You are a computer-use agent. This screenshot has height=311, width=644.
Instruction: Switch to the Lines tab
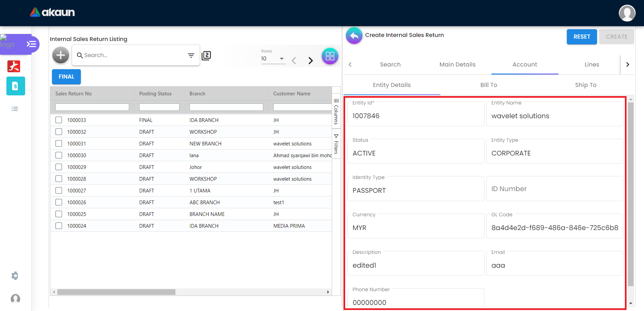(x=591, y=64)
